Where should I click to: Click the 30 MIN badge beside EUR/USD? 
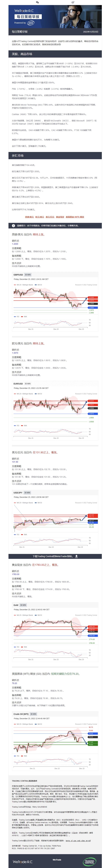28,383
